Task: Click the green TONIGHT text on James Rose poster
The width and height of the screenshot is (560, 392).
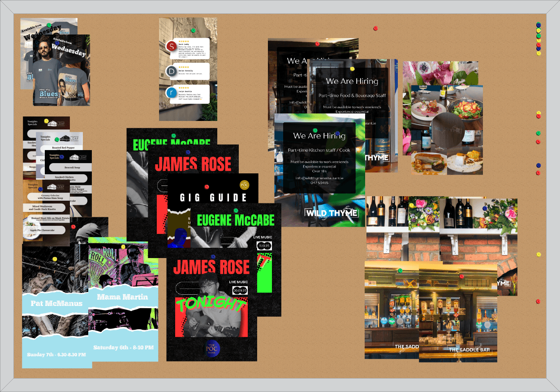Action: click(x=211, y=305)
